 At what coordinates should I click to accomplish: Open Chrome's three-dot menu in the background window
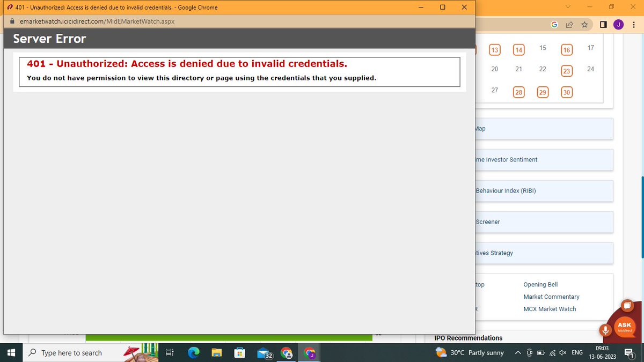pos(633,25)
